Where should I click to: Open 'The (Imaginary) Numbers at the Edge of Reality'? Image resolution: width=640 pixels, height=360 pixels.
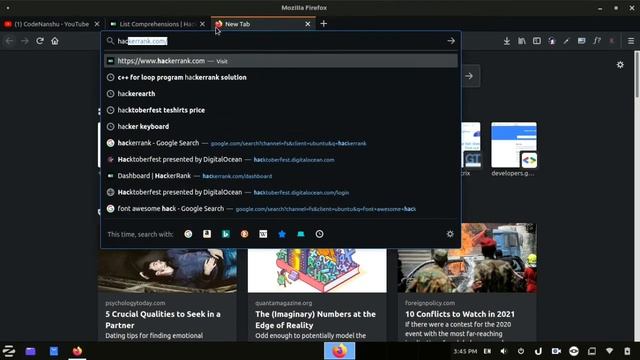tap(316, 320)
